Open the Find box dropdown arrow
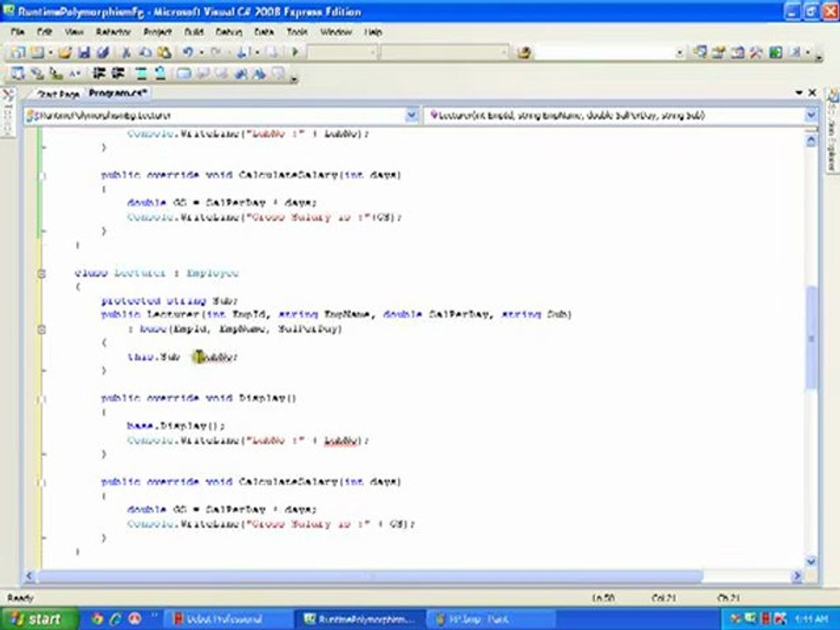Viewport: 840px width, 630px height. coord(680,52)
